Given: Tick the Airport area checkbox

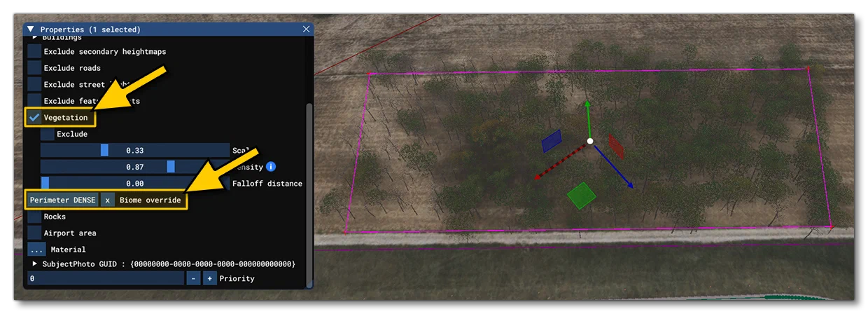Looking at the screenshot, I should click(34, 233).
